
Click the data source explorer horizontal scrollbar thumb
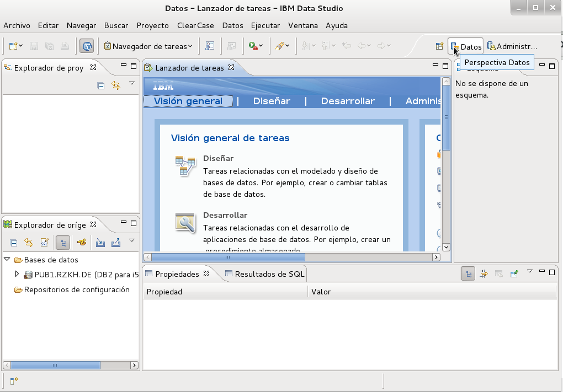(55, 365)
